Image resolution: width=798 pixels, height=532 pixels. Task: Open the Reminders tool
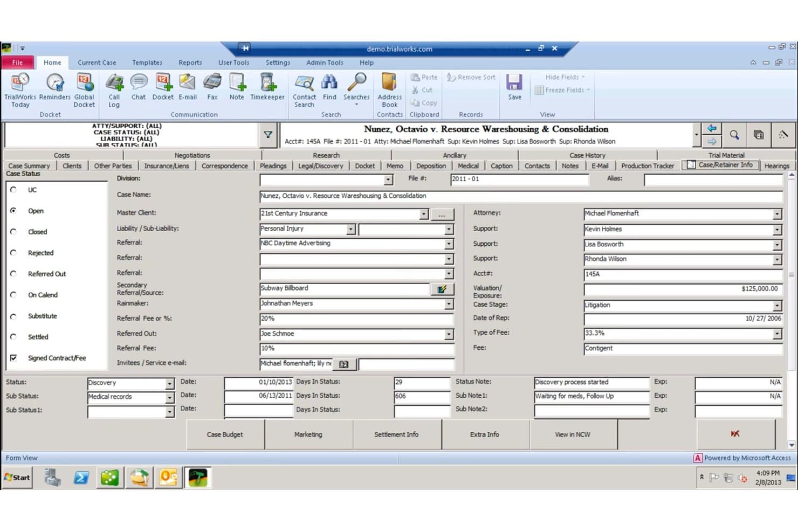54,87
